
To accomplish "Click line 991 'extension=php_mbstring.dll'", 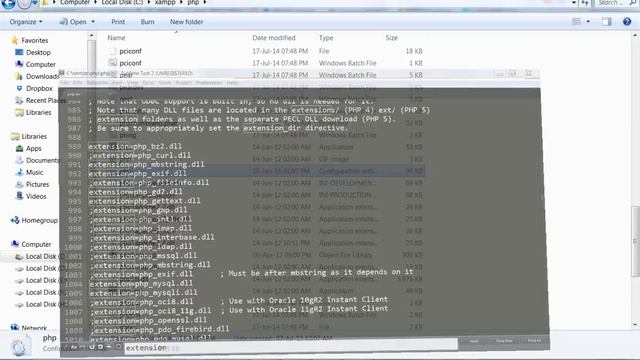I will point(147,164).
